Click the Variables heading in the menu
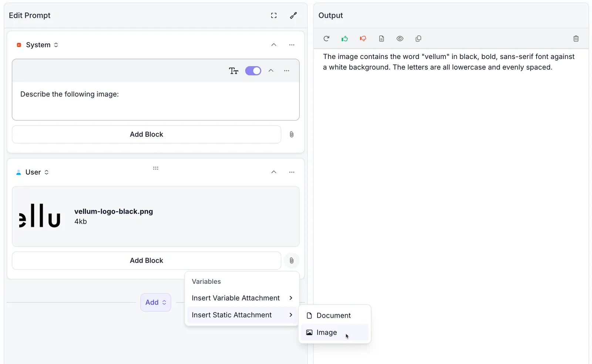Screen dimensions: 592x364 206,282
